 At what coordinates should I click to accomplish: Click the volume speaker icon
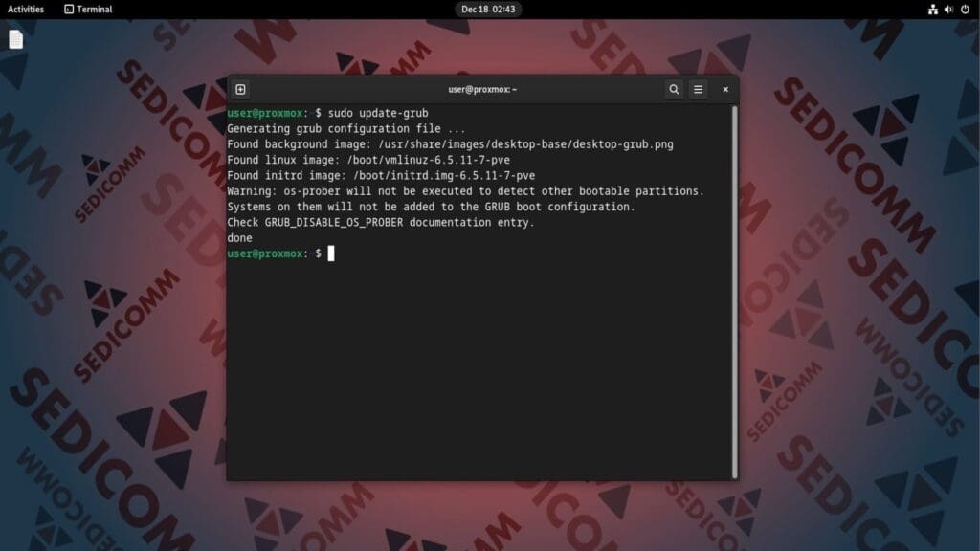[949, 10]
